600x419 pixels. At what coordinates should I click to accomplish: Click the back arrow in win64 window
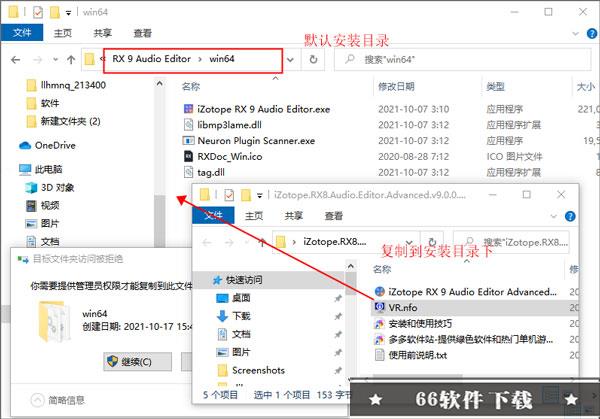(x=16, y=60)
